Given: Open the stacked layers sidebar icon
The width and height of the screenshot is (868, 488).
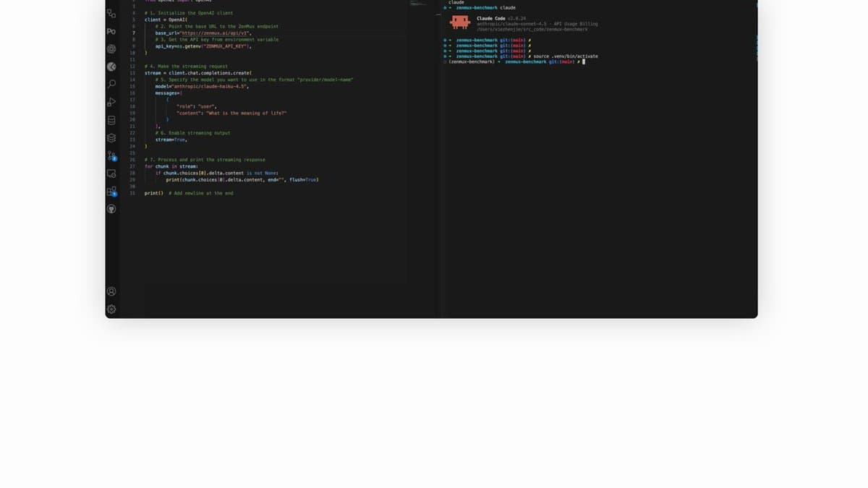Looking at the screenshot, I should pyautogui.click(x=111, y=138).
